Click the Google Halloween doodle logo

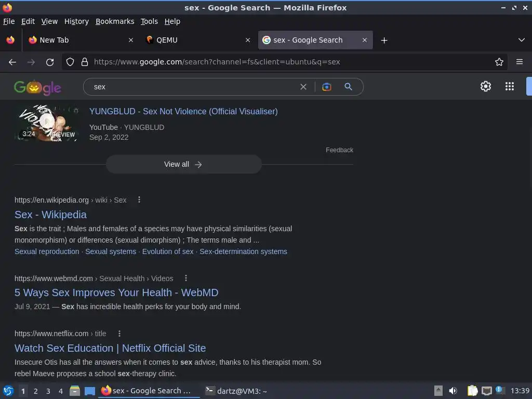pyautogui.click(x=37, y=87)
